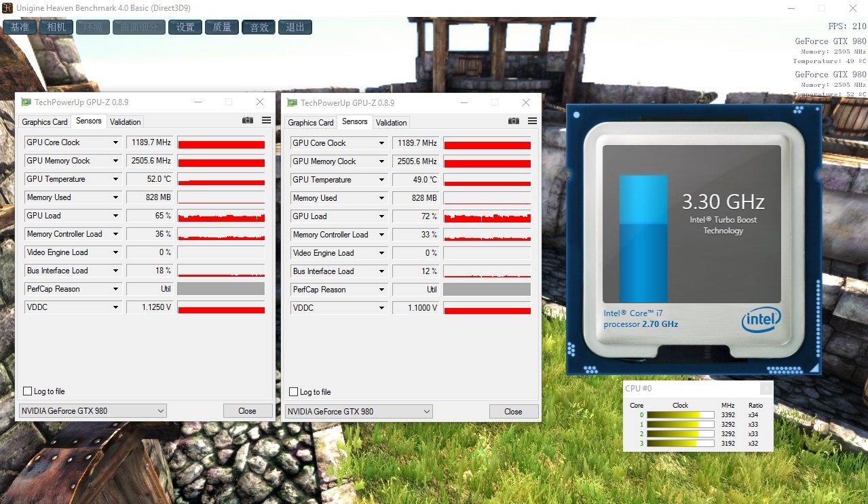Open Memory Controller Load dropdown in right GPU-Z window
Viewport: 868px width, 504px height.
point(382,235)
